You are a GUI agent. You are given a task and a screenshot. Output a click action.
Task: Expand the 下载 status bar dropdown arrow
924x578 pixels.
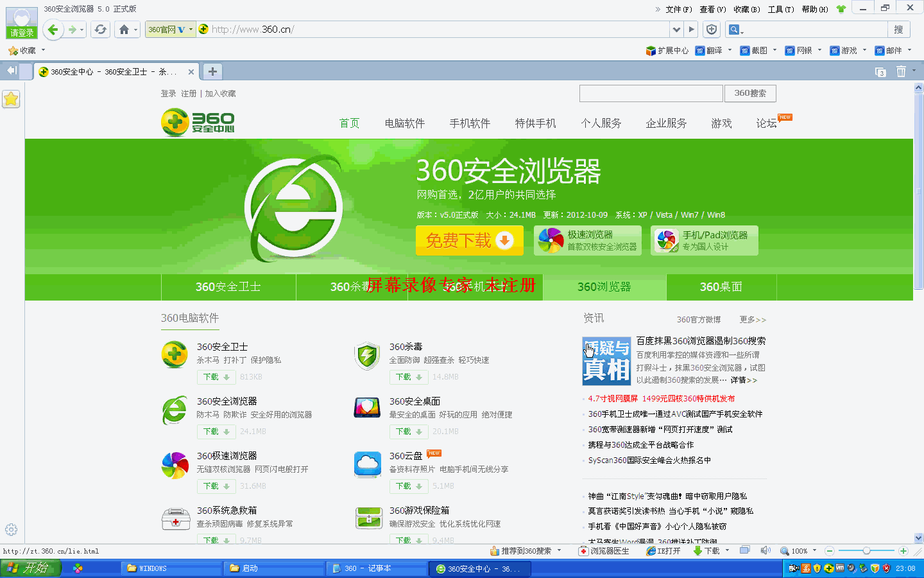pos(727,550)
